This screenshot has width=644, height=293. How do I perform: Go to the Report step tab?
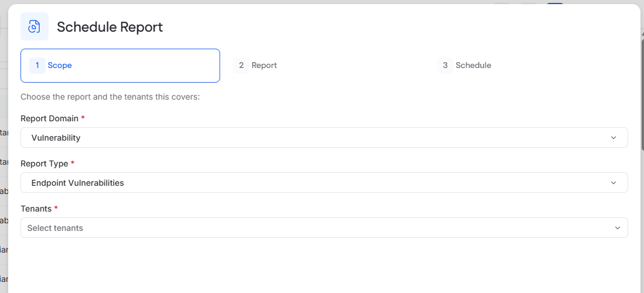tap(324, 66)
